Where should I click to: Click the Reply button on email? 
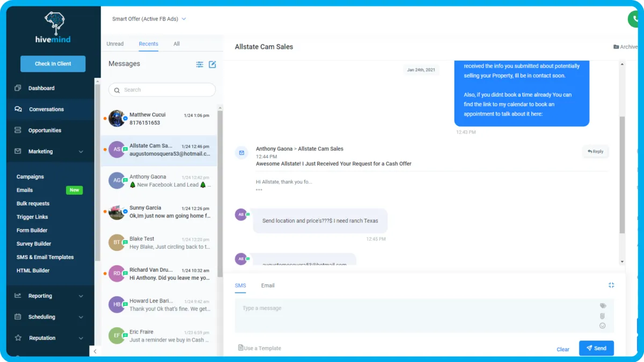pos(596,152)
